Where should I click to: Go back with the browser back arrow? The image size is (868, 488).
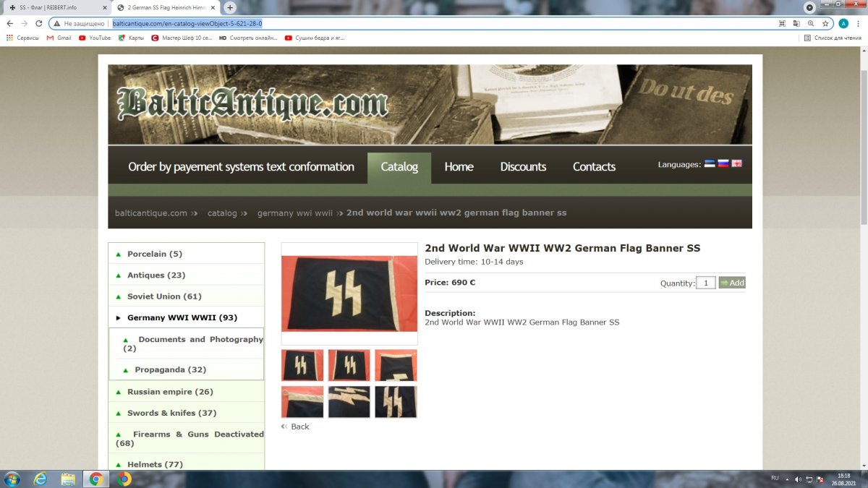(9, 23)
